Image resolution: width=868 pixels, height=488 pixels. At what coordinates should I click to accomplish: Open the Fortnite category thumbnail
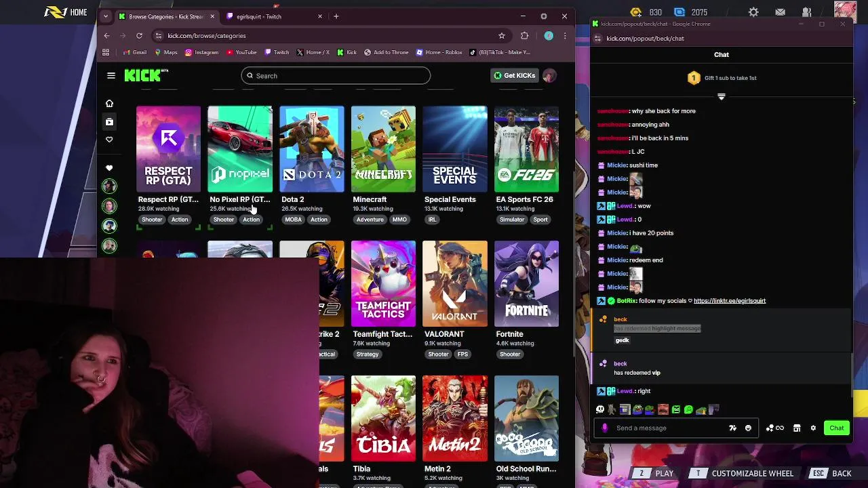(x=526, y=284)
